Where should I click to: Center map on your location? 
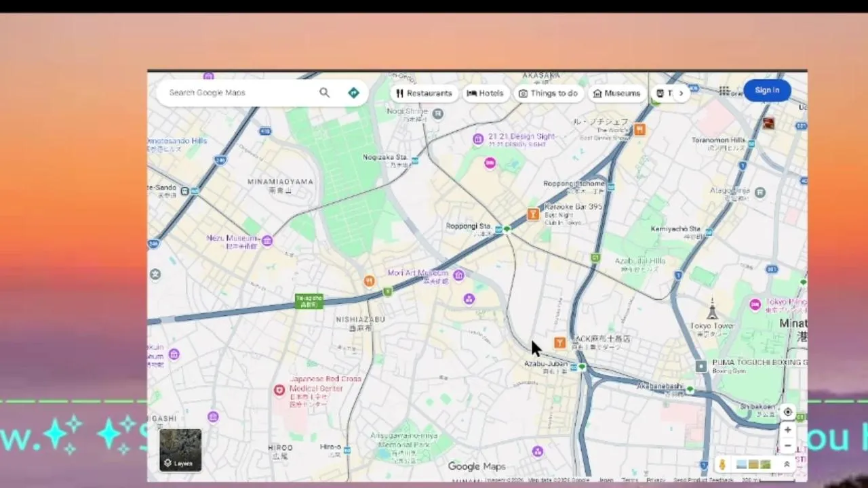787,412
